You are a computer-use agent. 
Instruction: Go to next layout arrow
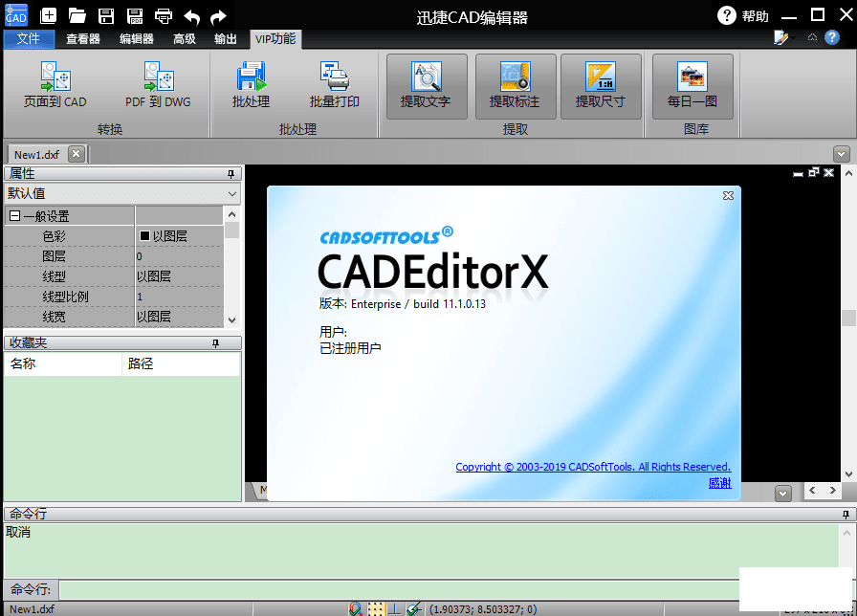click(832, 491)
